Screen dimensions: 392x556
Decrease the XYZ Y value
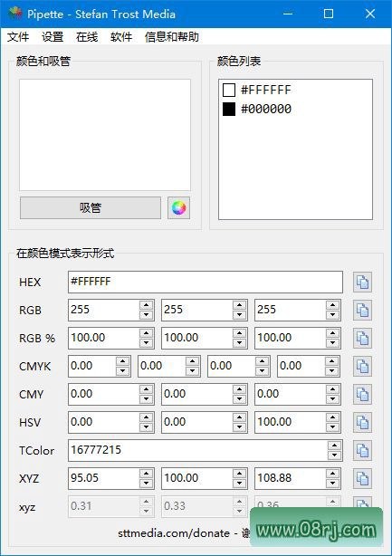pos(240,483)
